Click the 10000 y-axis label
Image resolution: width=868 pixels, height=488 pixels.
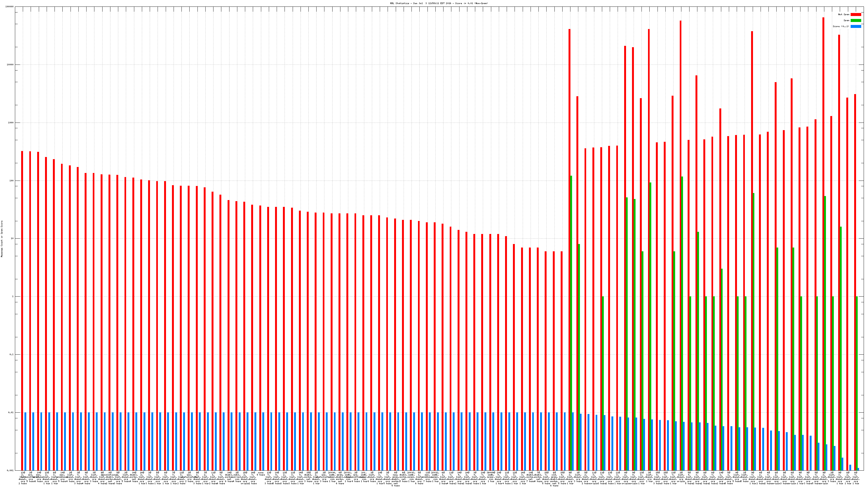(x=10, y=65)
